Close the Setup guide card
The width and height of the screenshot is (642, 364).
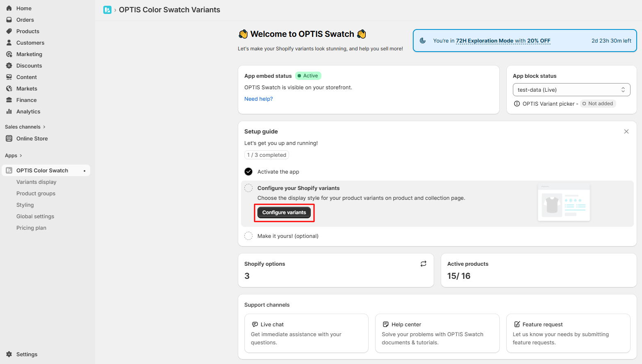point(626,131)
